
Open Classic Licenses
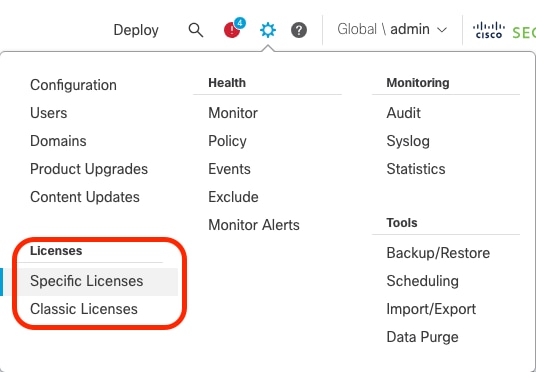pos(84,309)
